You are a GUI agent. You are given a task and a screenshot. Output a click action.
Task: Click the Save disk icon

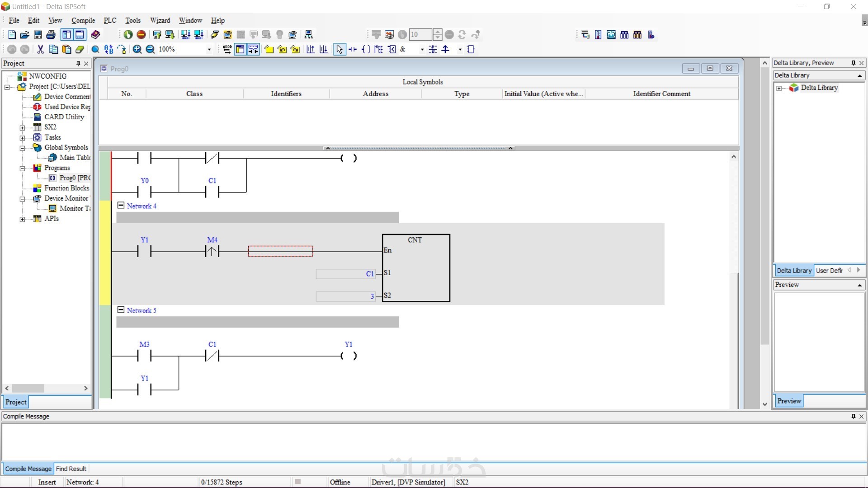click(38, 35)
